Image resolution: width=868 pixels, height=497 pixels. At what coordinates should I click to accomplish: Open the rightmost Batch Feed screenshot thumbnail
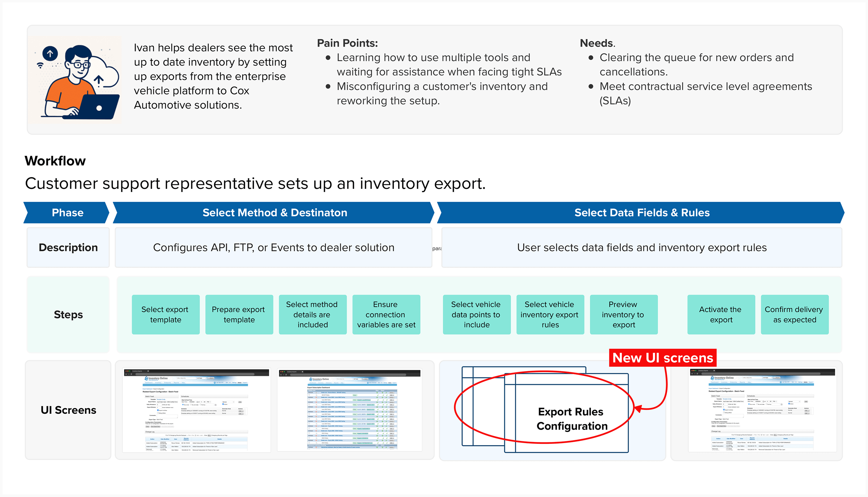click(x=762, y=410)
